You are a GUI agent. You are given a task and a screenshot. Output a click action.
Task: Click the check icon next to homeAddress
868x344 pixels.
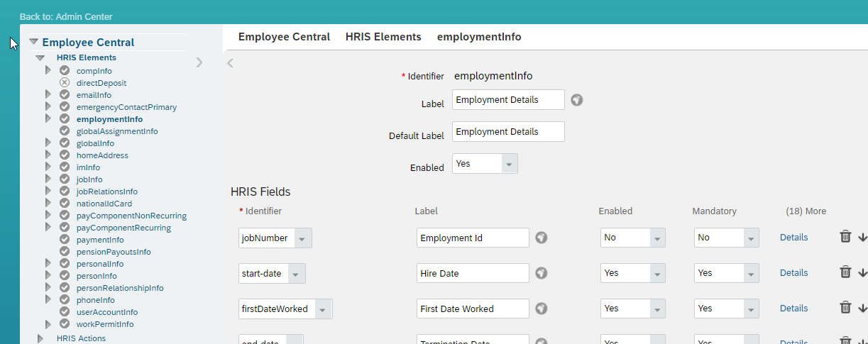click(65, 155)
